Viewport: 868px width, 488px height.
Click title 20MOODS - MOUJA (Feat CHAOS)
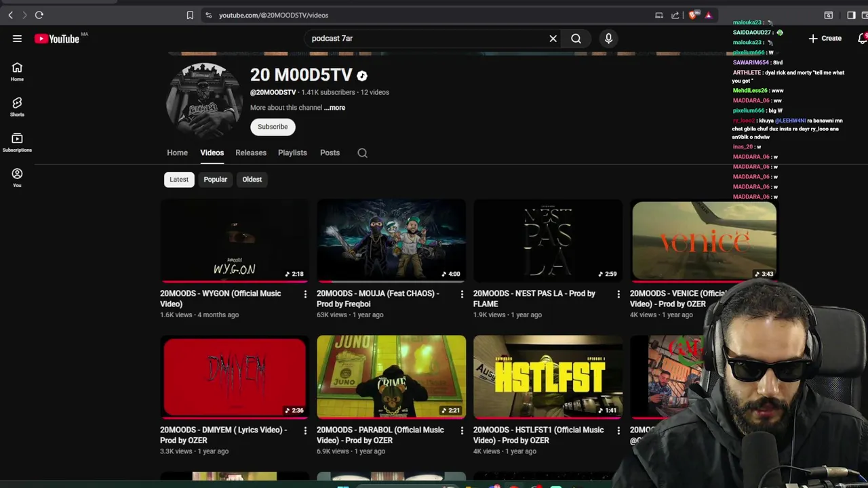378,299
